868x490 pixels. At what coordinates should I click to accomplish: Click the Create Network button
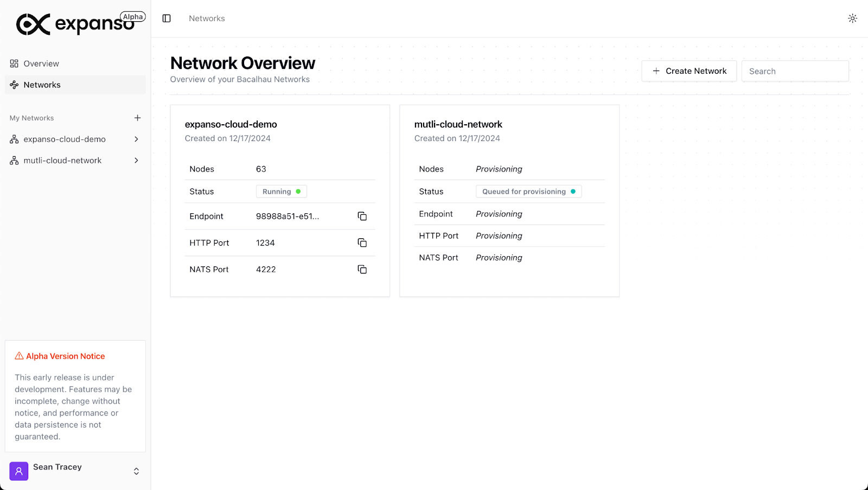pyautogui.click(x=689, y=71)
